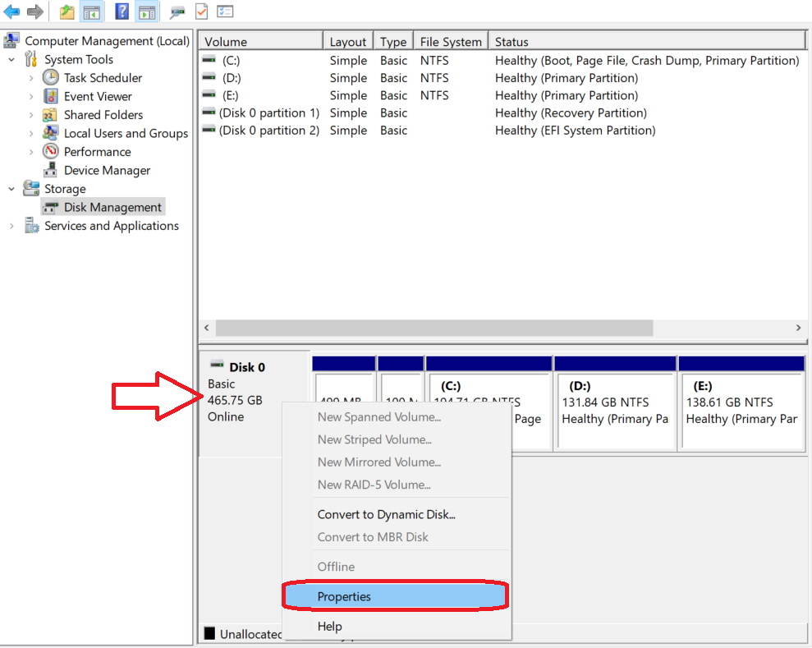Viewport: 812px width, 648px height.
Task: Click the System Tools wrench icon
Action: pos(31,59)
